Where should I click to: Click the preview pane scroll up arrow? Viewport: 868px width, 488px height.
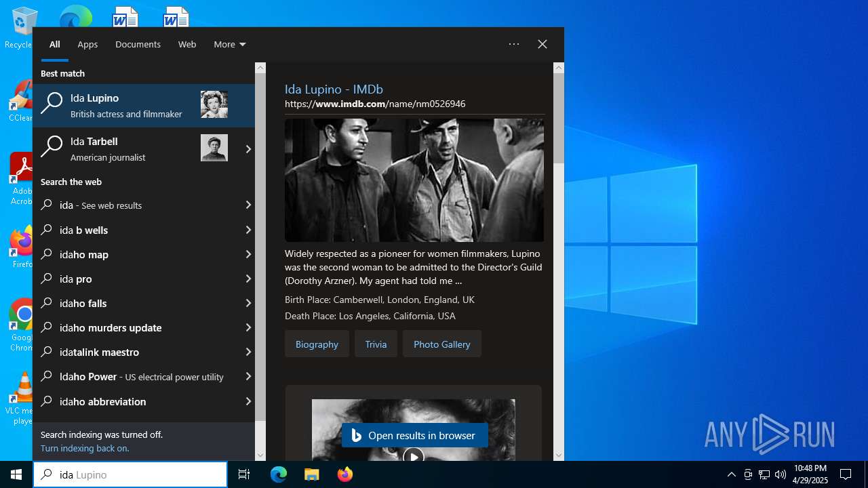pos(559,68)
